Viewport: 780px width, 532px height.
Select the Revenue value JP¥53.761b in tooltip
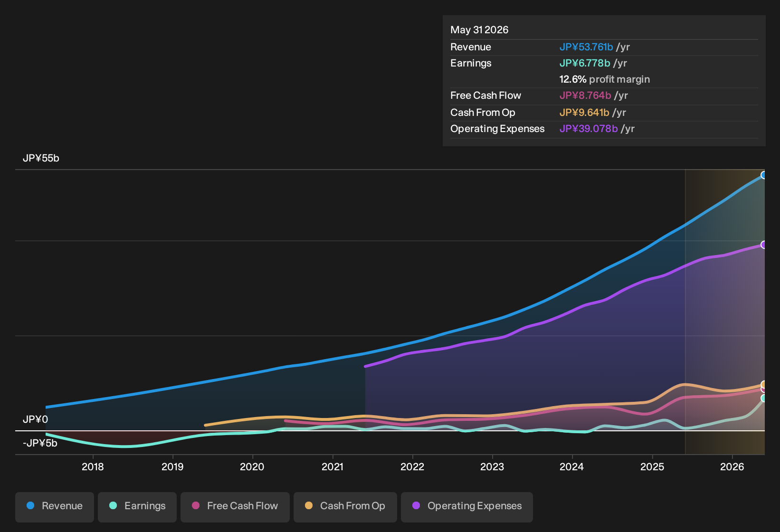586,47
